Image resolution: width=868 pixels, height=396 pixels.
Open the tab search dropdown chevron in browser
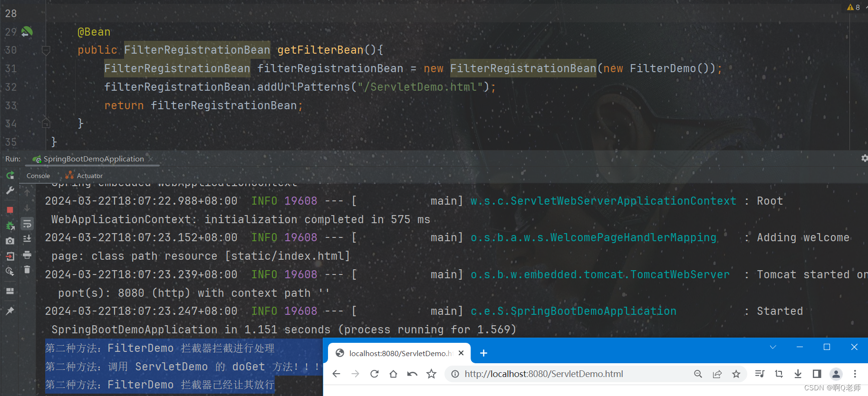[x=773, y=347]
